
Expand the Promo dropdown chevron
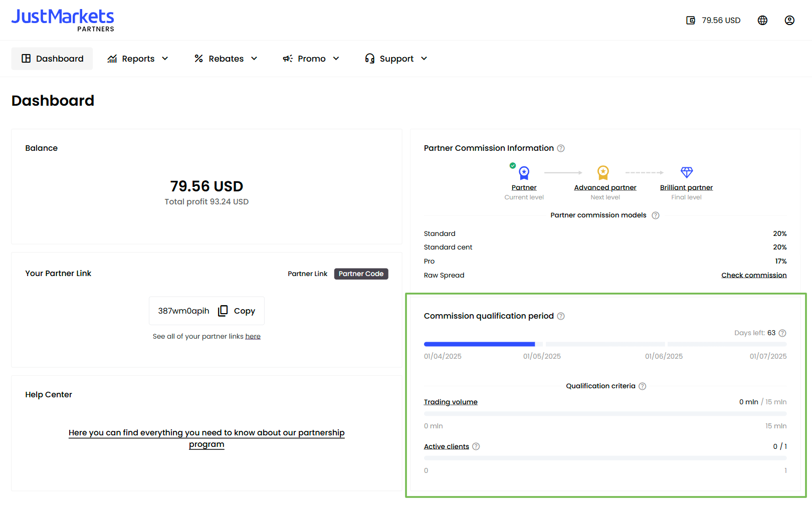coord(336,59)
